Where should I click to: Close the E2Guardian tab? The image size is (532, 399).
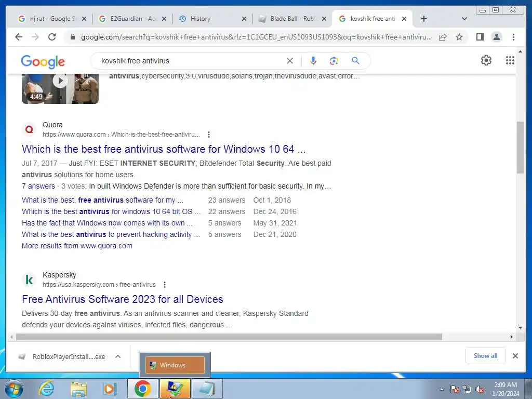[x=164, y=19]
